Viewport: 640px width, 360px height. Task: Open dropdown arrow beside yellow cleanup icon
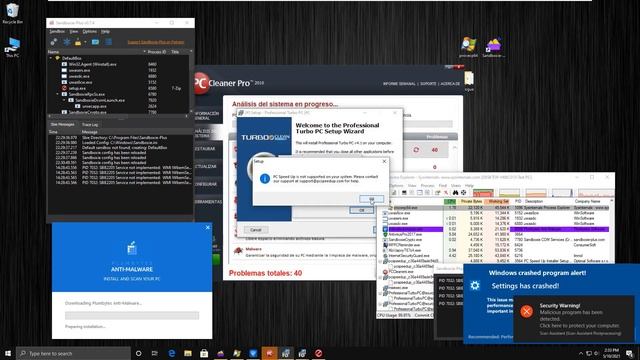[x=85, y=42]
